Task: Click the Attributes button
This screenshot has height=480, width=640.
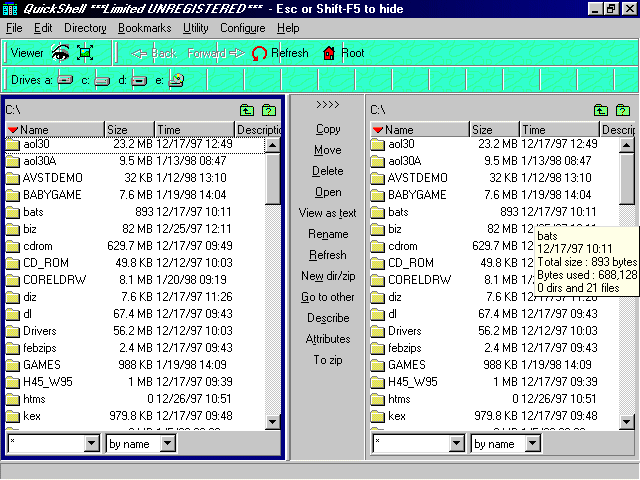Action: 327,339
